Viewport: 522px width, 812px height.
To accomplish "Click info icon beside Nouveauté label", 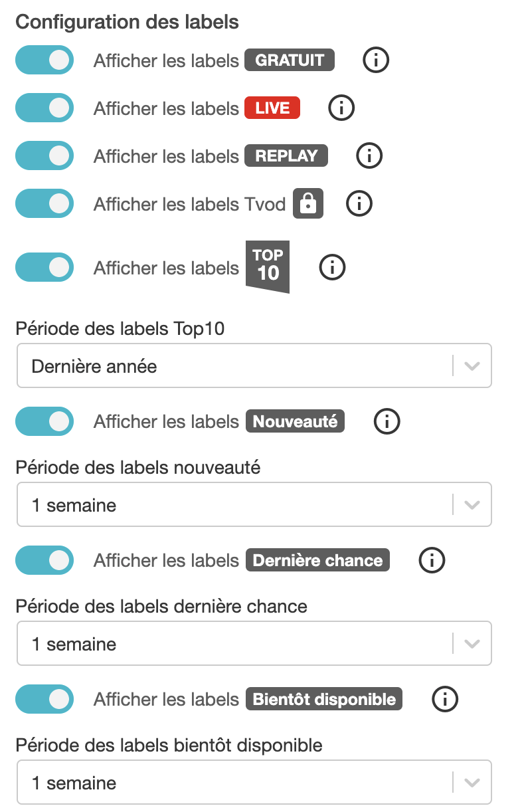I will 387,421.
